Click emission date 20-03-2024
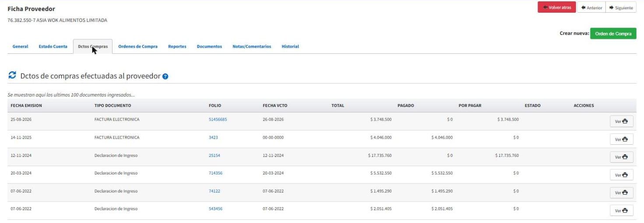Image resolution: width=644 pixels, height=223 pixels. point(21,173)
